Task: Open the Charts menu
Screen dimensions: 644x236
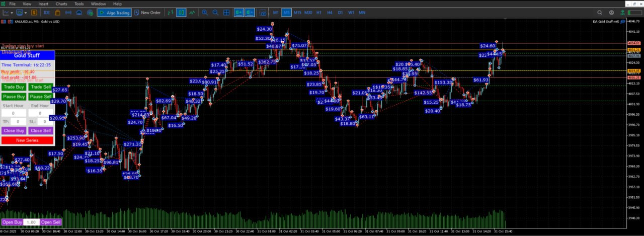Action: pyautogui.click(x=61, y=4)
